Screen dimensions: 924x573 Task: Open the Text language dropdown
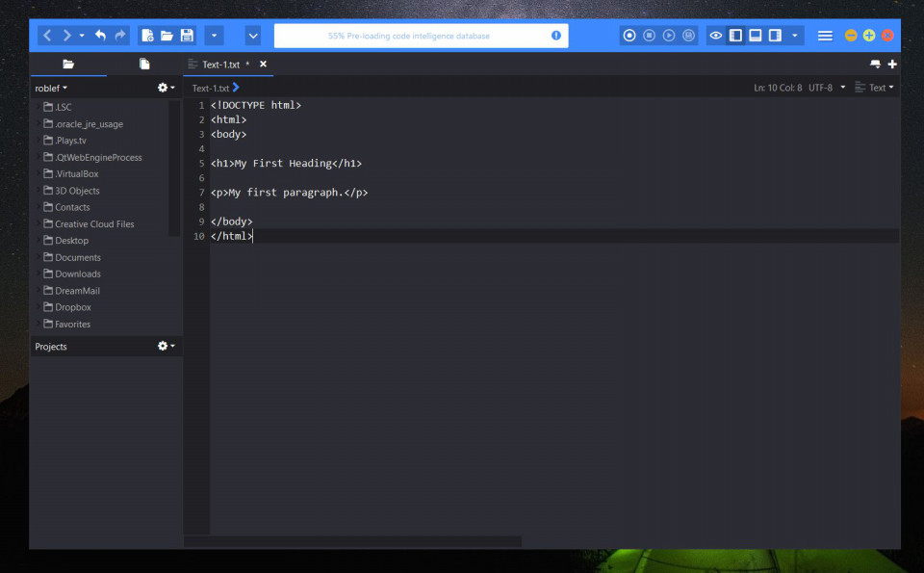(875, 88)
